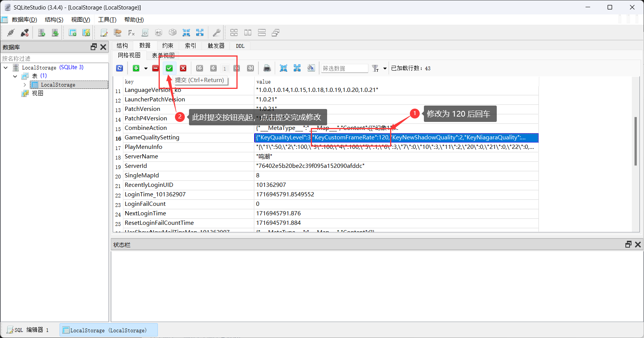This screenshot has width=644, height=338.
Task: Click the populate table icon
Action: click(311, 68)
